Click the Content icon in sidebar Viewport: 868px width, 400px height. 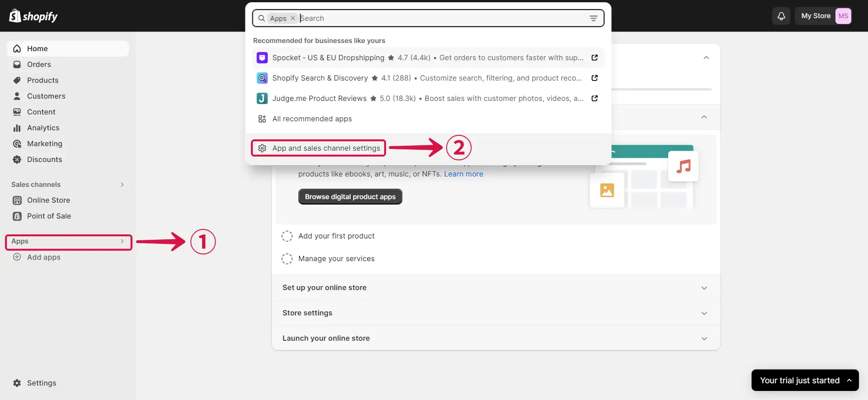pyautogui.click(x=17, y=112)
